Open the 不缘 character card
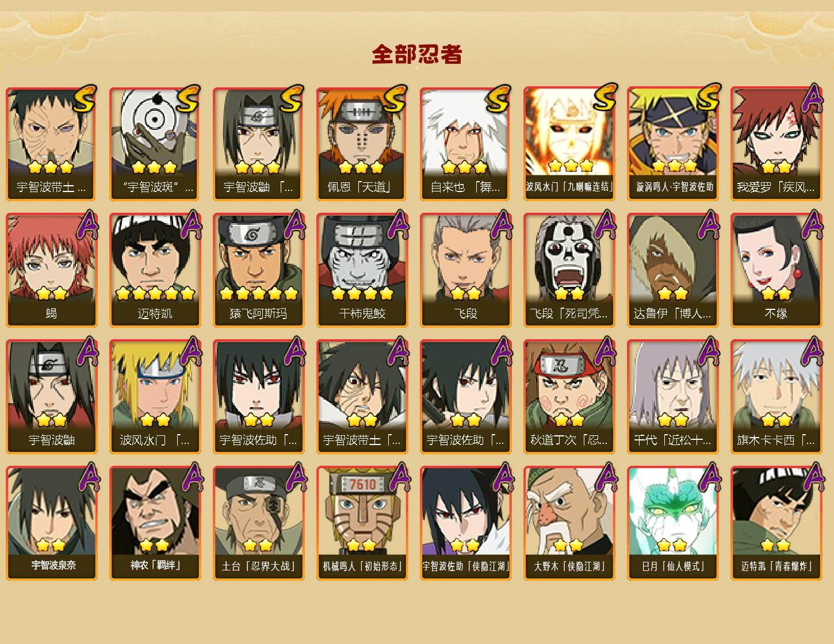The width and height of the screenshot is (834, 644). [x=776, y=270]
